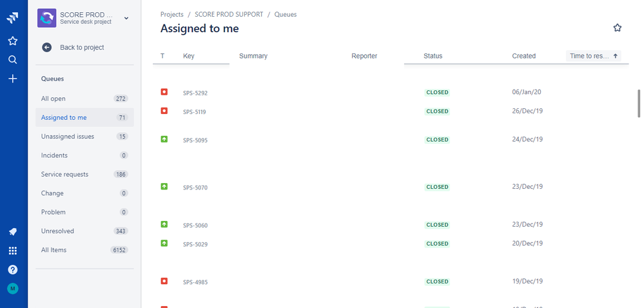Open issue SPS-5070

pos(195,188)
